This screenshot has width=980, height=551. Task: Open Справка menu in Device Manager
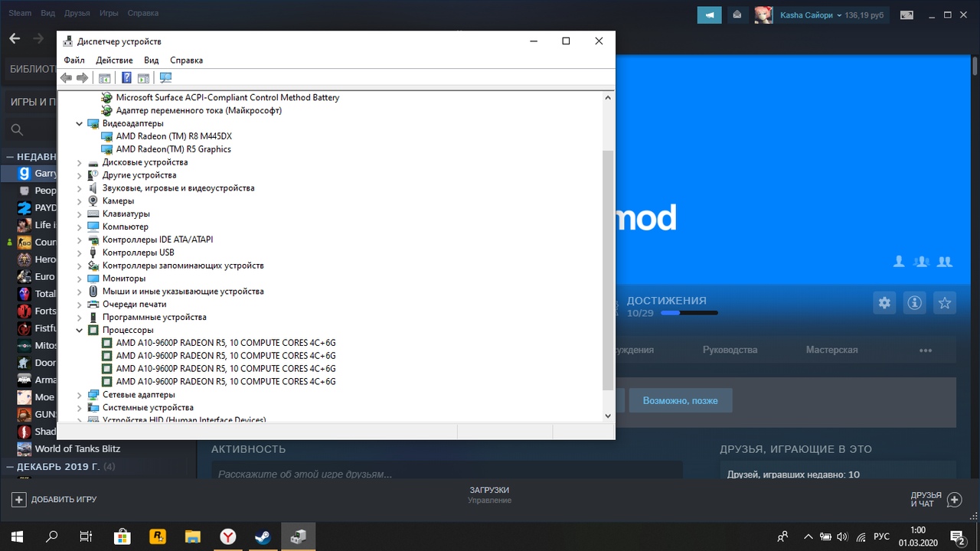186,60
